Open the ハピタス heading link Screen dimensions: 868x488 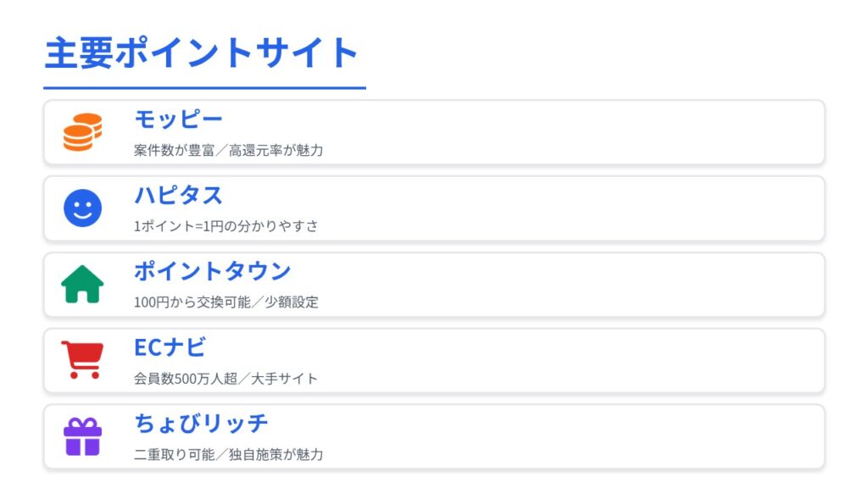coord(178,196)
